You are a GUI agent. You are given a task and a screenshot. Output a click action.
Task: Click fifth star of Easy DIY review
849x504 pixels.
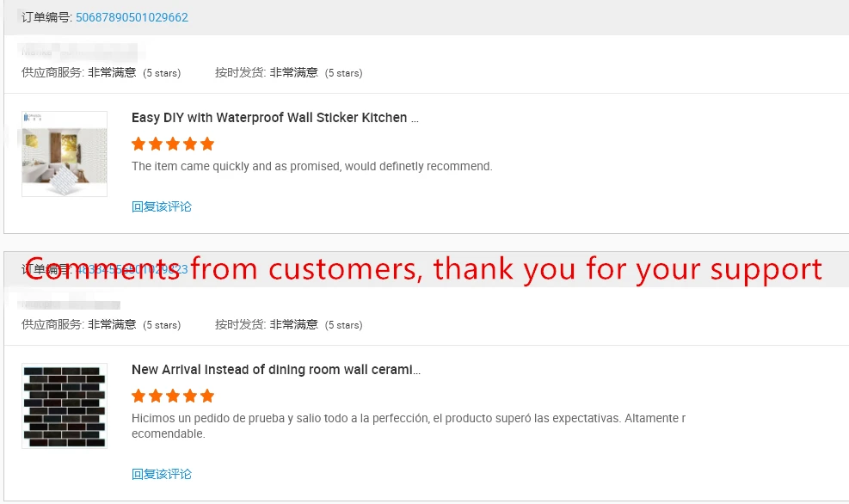(x=207, y=144)
